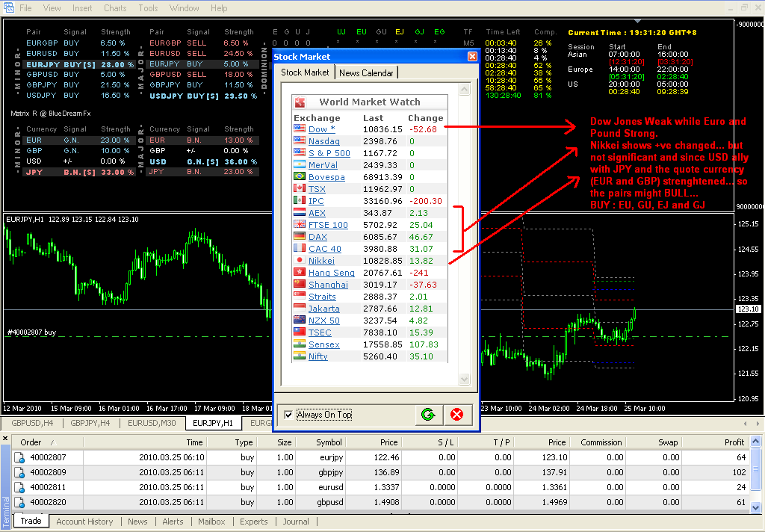Viewport: 765px width, 532px height.
Task: Click chart tabs scroll-left arrow
Action: tap(745, 423)
